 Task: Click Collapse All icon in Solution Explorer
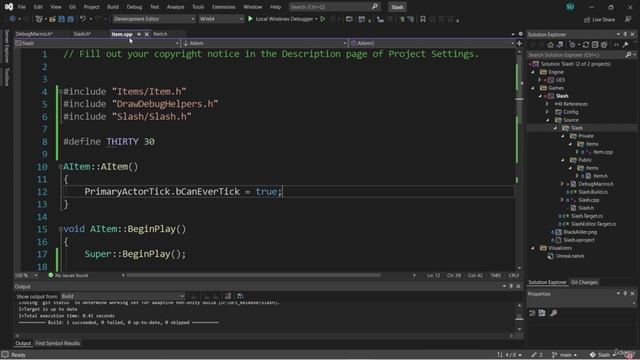pyautogui.click(x=595, y=45)
